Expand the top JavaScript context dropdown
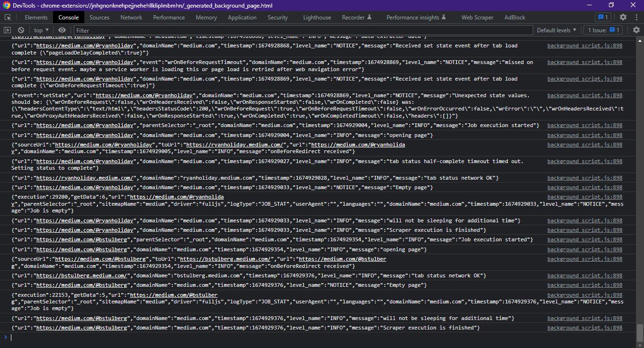Viewport: 644px width, 348px height. (x=41, y=30)
